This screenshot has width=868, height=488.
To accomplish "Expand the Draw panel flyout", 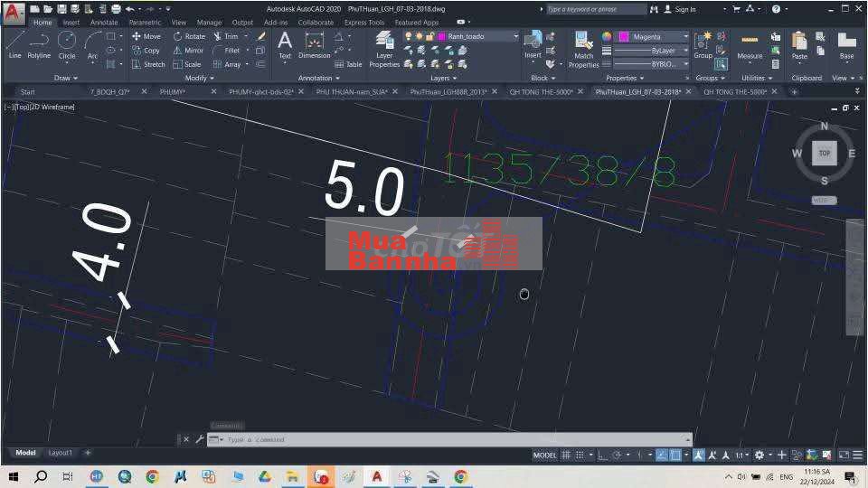I will (65, 78).
